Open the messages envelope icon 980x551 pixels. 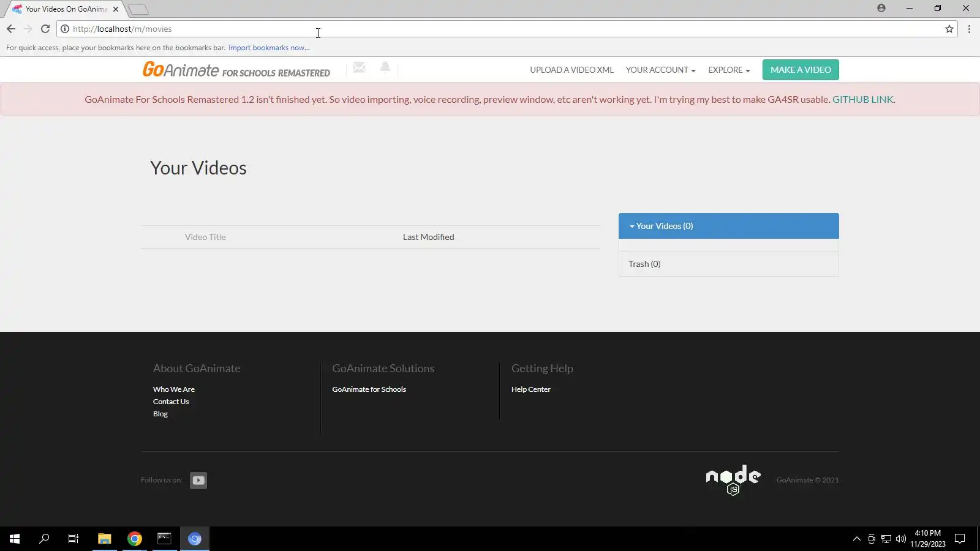(x=359, y=68)
